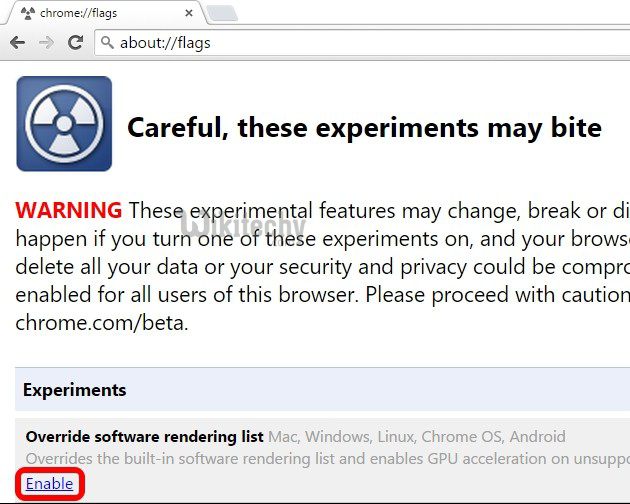Click the radiation favicon on the tab
The width and height of the screenshot is (630, 504).
(27, 13)
